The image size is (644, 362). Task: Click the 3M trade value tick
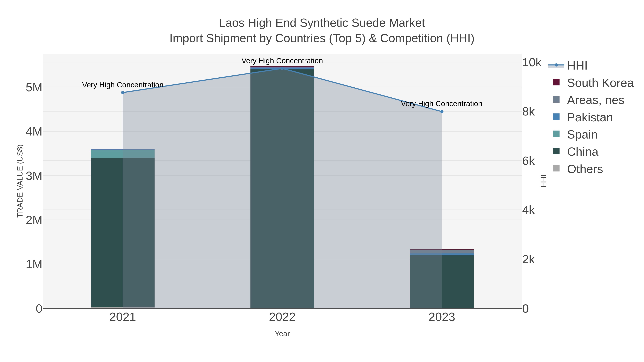[x=34, y=176]
